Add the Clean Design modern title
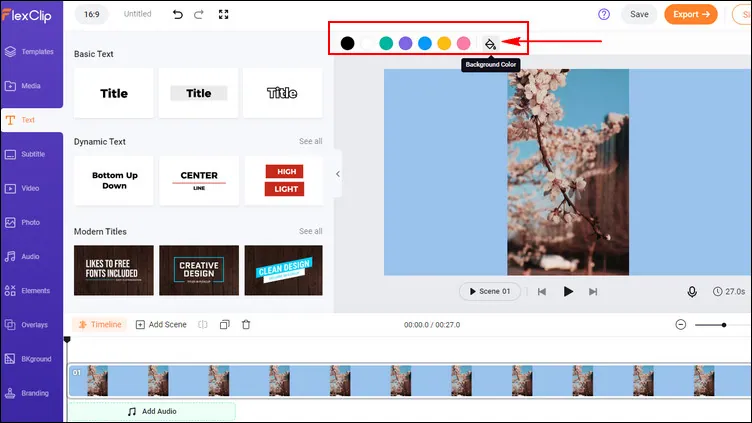 coord(283,270)
